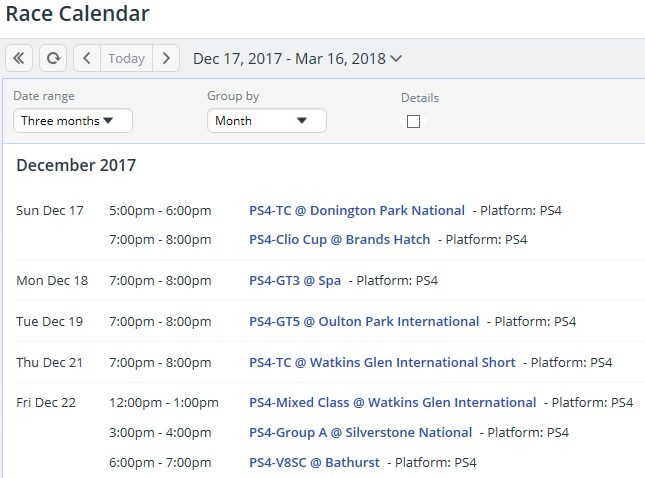Viewport: 645px width, 478px height.
Task: Open PS4-Group A @ Silverstone National
Action: point(360,432)
